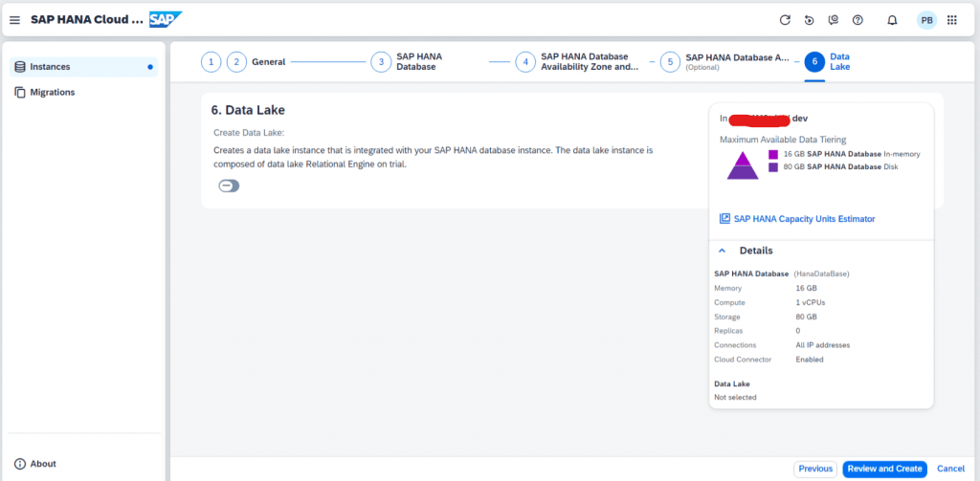
Task: Open Instances in the sidebar
Action: pos(83,67)
